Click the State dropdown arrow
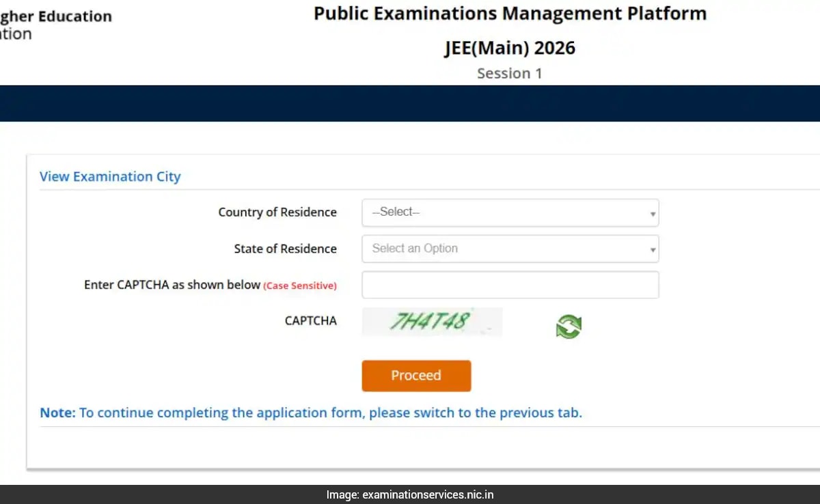 click(x=651, y=249)
